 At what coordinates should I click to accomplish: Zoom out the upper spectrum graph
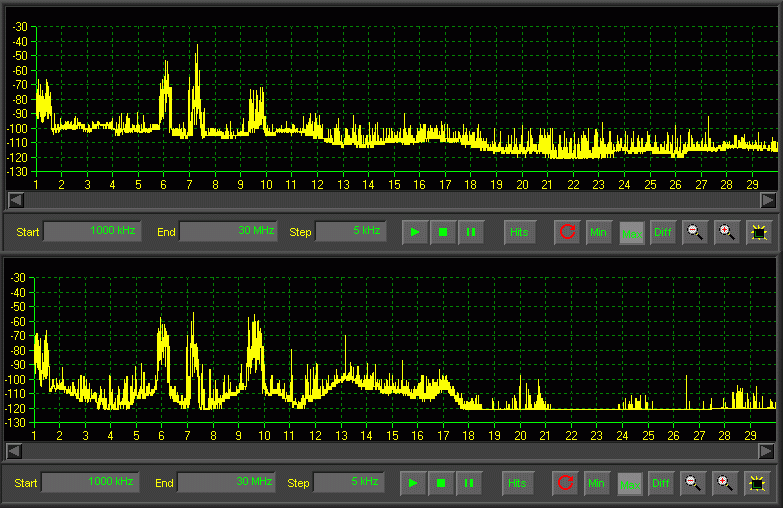694,232
